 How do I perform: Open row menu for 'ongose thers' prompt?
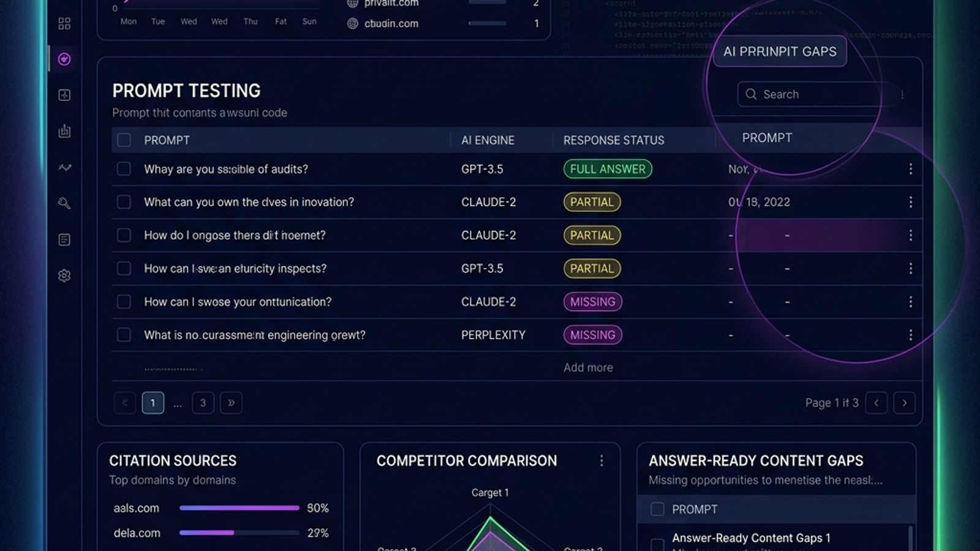click(911, 235)
